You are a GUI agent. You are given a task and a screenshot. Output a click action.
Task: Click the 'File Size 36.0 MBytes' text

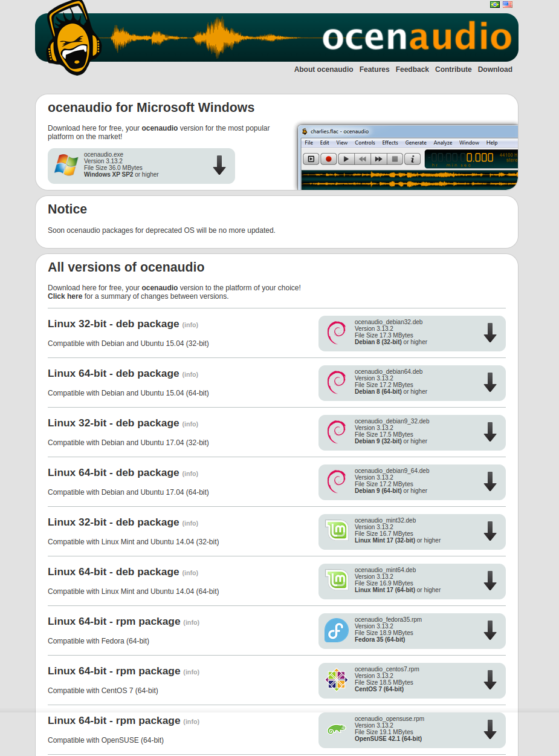point(113,168)
